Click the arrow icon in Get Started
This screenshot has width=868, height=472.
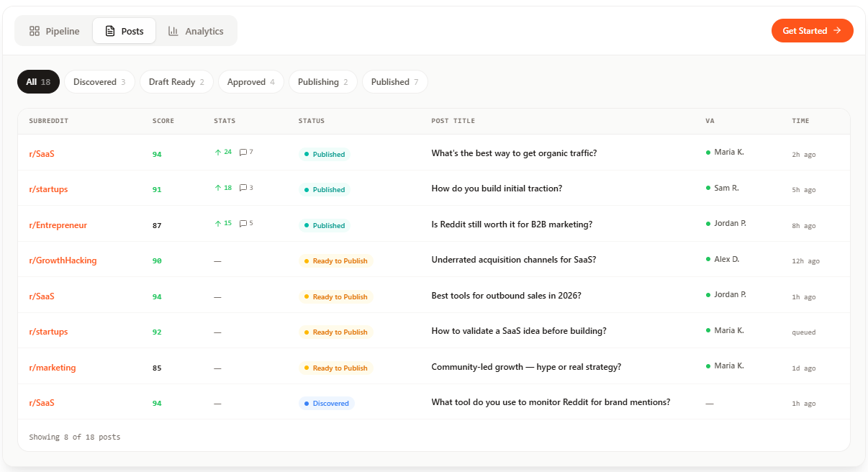click(837, 31)
